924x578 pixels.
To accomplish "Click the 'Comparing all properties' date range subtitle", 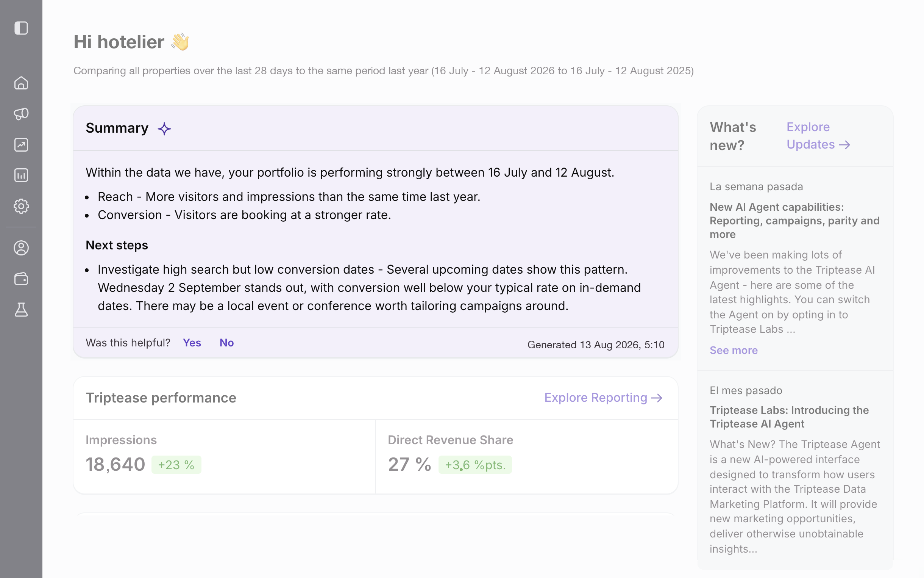I will click(383, 71).
